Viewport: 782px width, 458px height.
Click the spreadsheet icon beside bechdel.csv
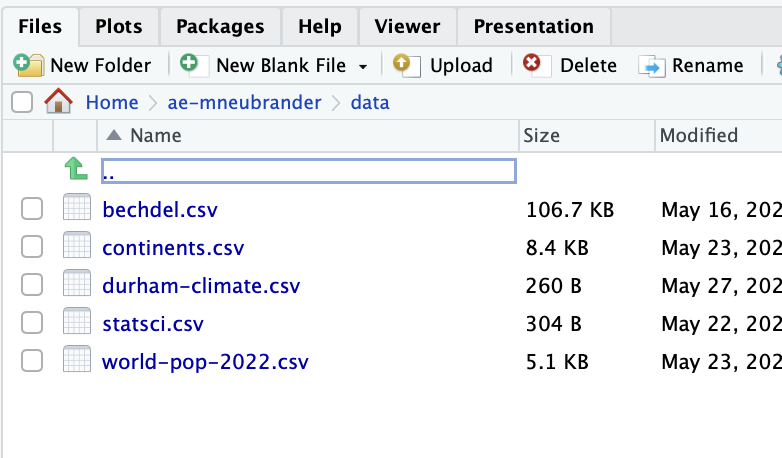pyautogui.click(x=77, y=207)
